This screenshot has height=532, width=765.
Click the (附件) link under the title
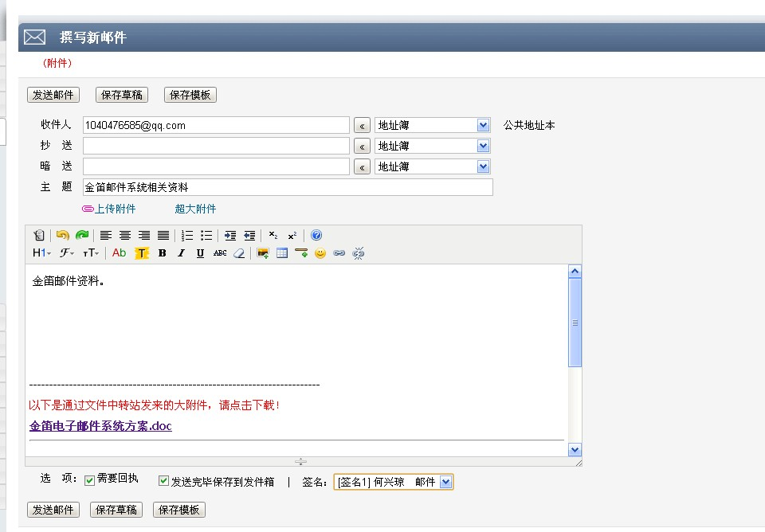tap(57, 63)
